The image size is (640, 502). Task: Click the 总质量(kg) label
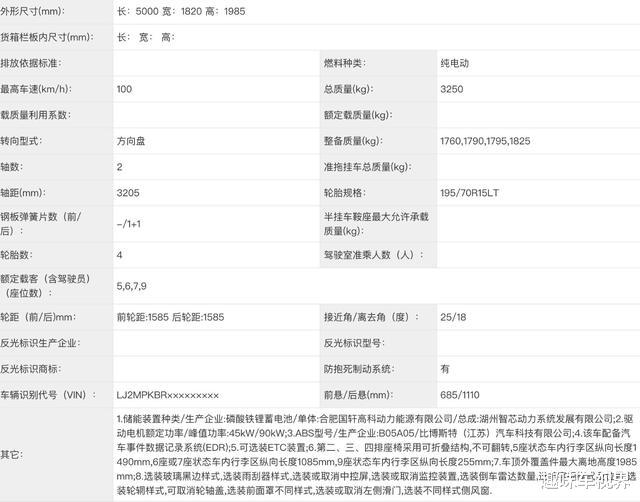349,89
